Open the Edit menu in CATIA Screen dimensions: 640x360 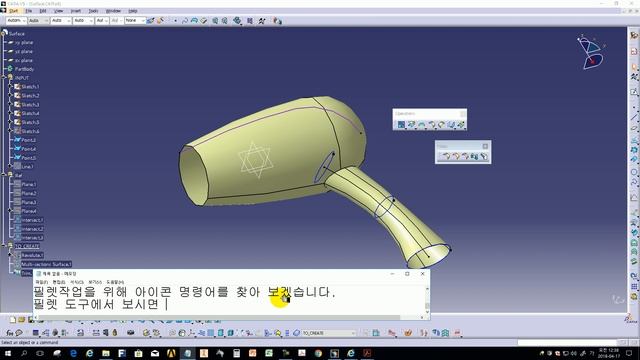click(x=43, y=11)
